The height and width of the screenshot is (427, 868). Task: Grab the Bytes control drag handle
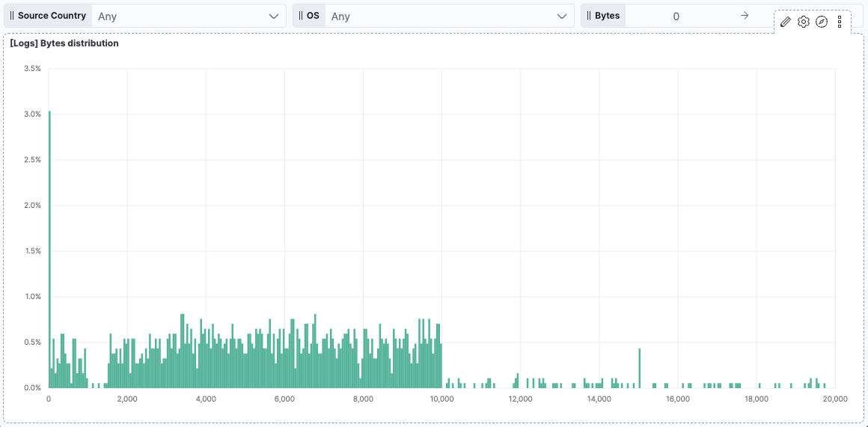tap(589, 16)
